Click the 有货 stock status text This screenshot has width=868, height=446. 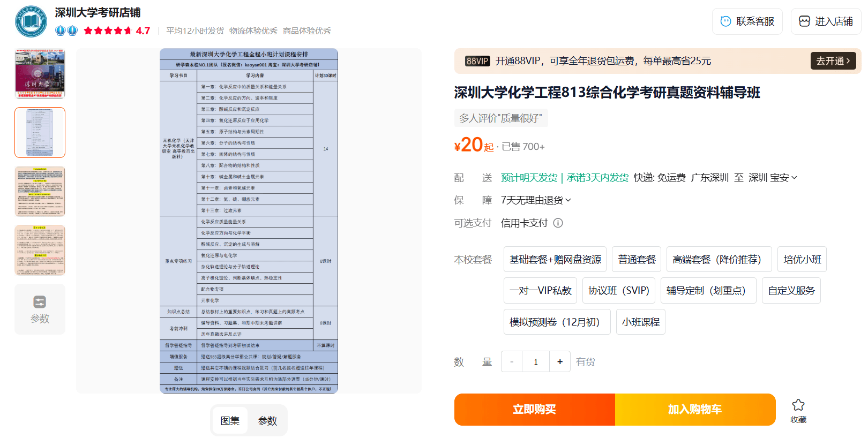tap(586, 362)
